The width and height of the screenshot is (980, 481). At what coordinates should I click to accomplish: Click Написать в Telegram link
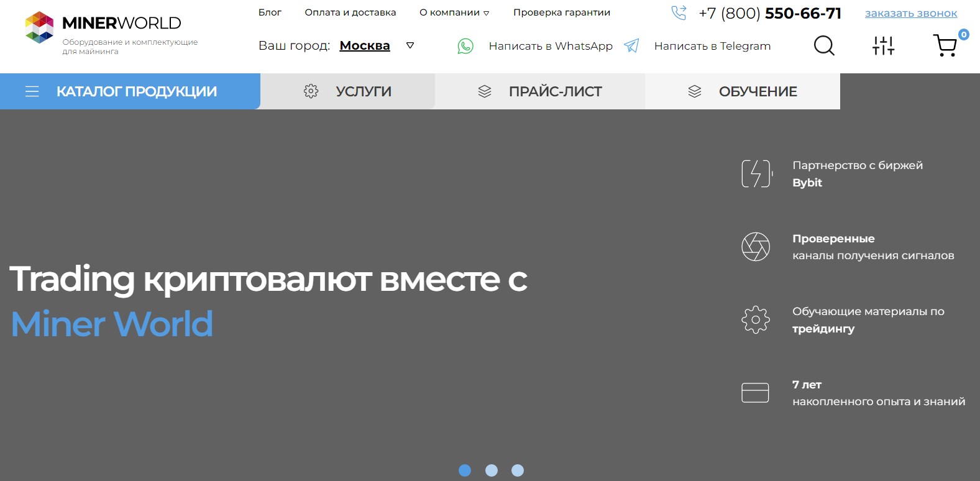pos(712,46)
